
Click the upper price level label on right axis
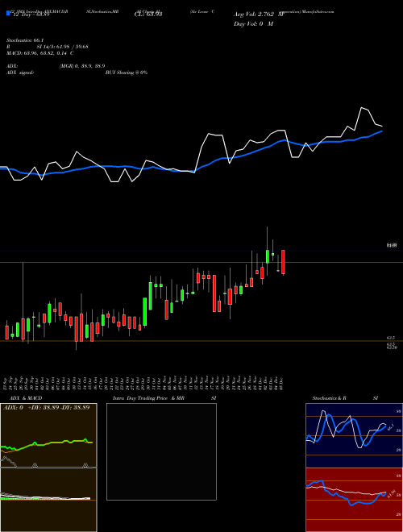pos(392,245)
